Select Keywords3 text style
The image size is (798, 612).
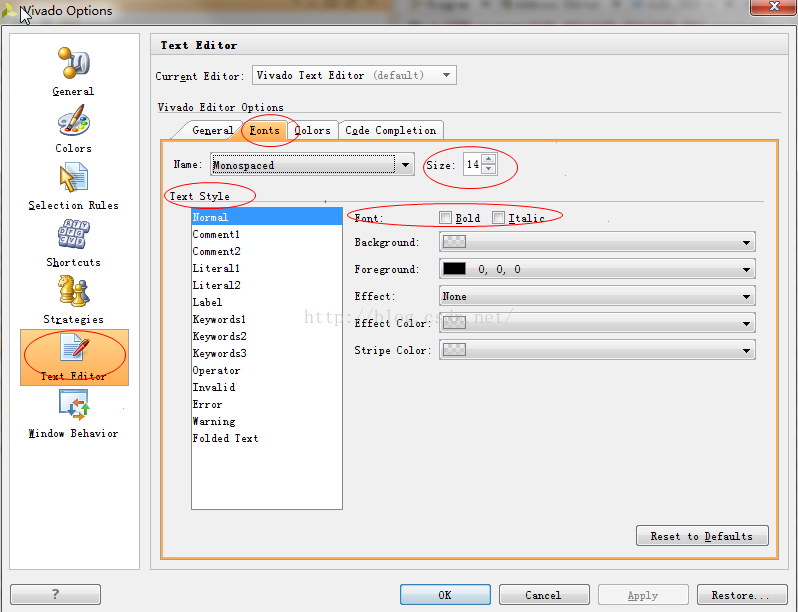pos(267,353)
